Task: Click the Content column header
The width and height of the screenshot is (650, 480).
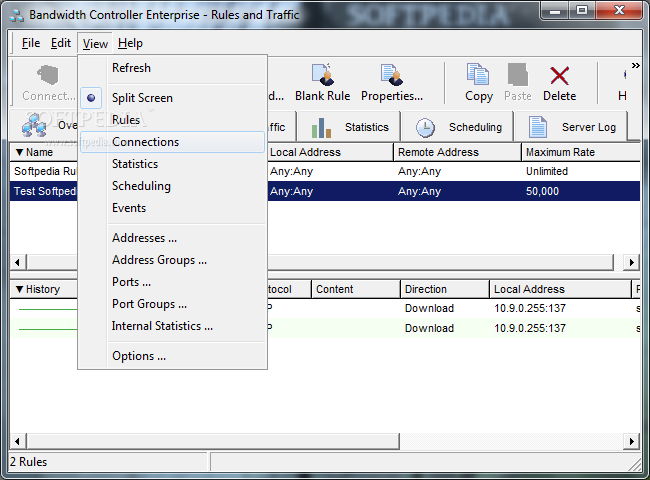Action: pyautogui.click(x=356, y=289)
